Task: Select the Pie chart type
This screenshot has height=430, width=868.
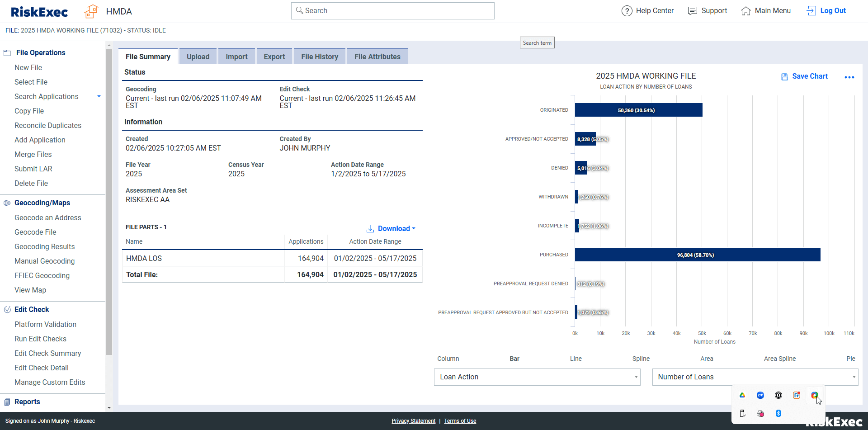Action: point(850,359)
